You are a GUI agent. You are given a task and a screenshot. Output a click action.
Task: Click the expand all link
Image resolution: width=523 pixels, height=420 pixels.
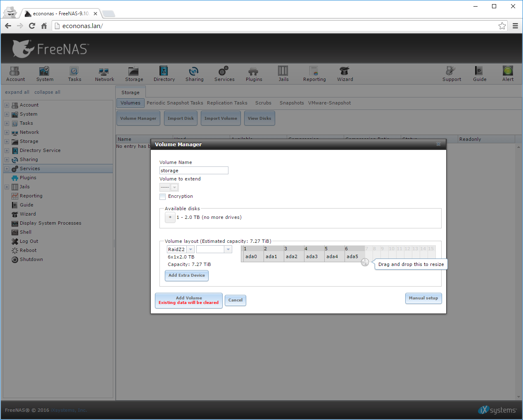17,92
